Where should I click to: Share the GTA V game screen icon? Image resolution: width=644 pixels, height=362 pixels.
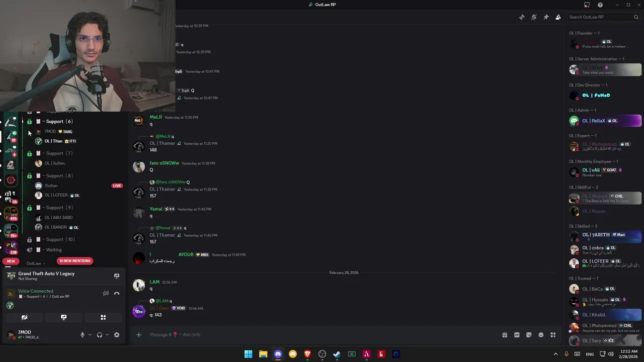pyautogui.click(x=117, y=276)
